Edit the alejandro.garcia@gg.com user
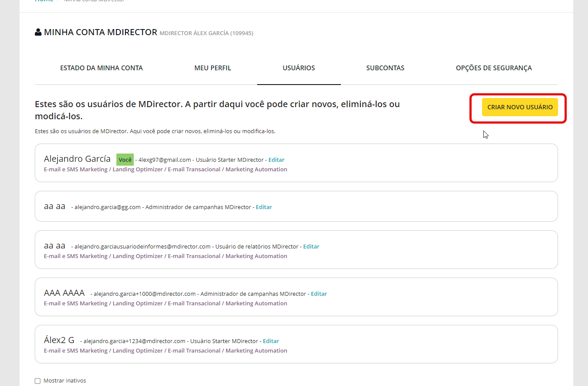The width and height of the screenshot is (588, 386). click(x=264, y=207)
